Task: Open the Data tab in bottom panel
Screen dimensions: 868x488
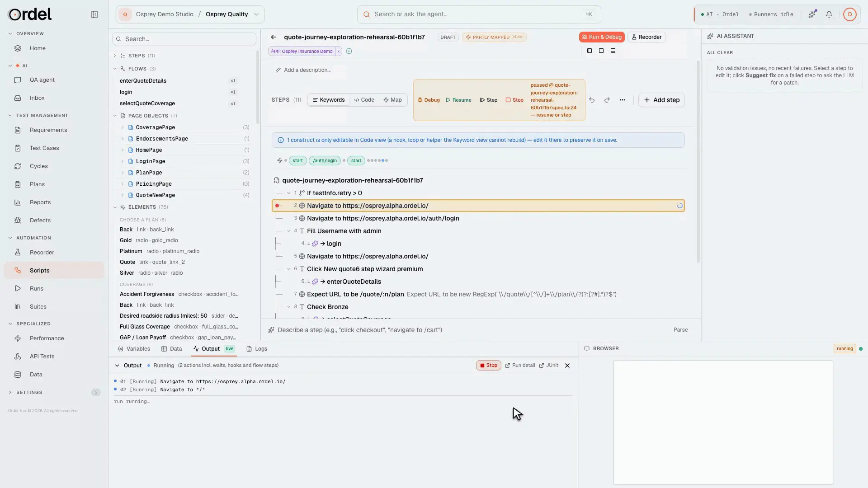Action: pyautogui.click(x=171, y=349)
